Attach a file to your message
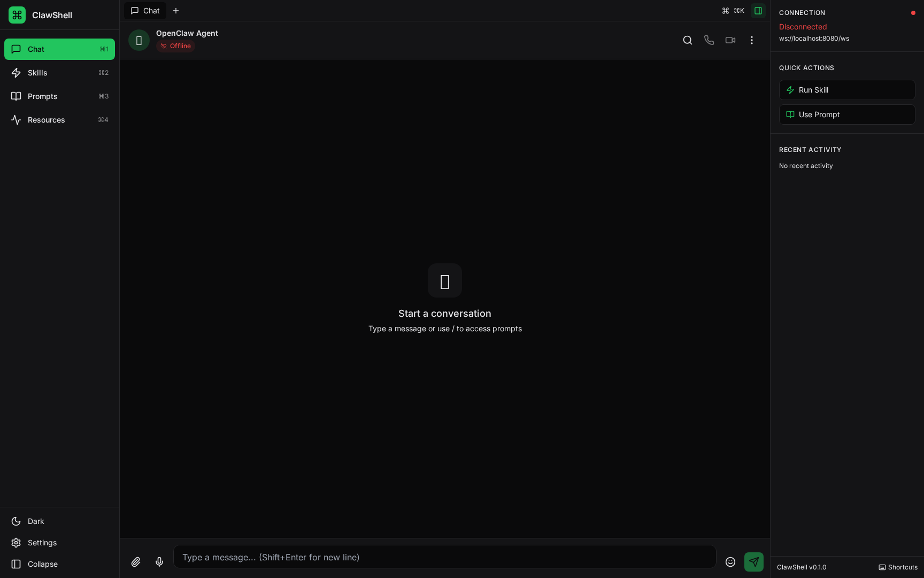The height and width of the screenshot is (578, 924). pos(136,562)
